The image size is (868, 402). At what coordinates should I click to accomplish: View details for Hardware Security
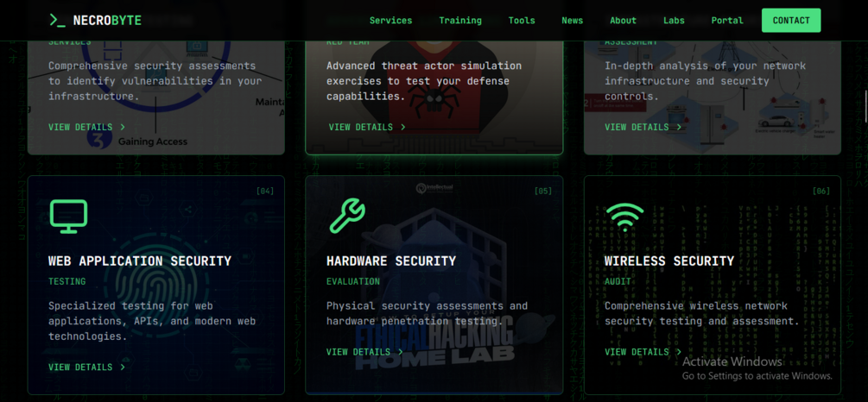(365, 352)
